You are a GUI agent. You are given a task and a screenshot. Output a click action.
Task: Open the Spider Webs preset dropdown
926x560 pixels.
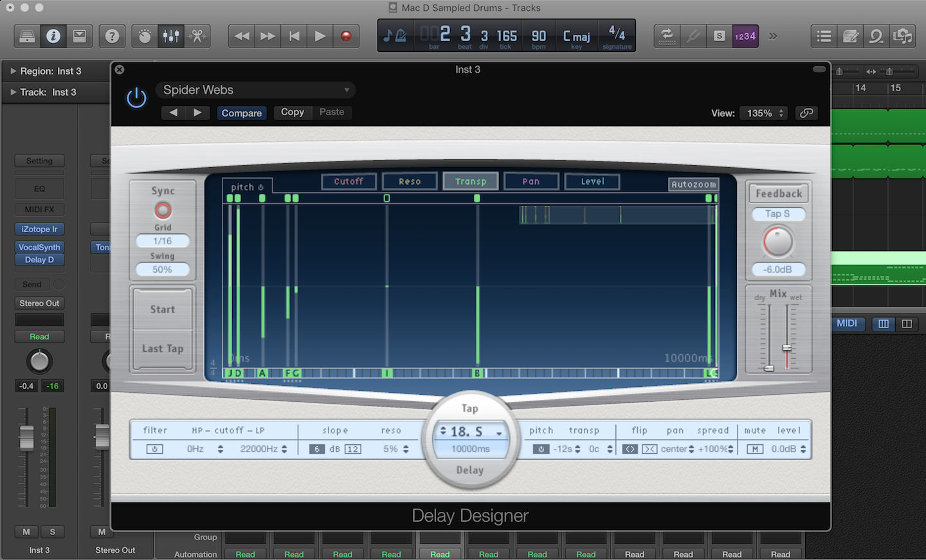pos(255,90)
